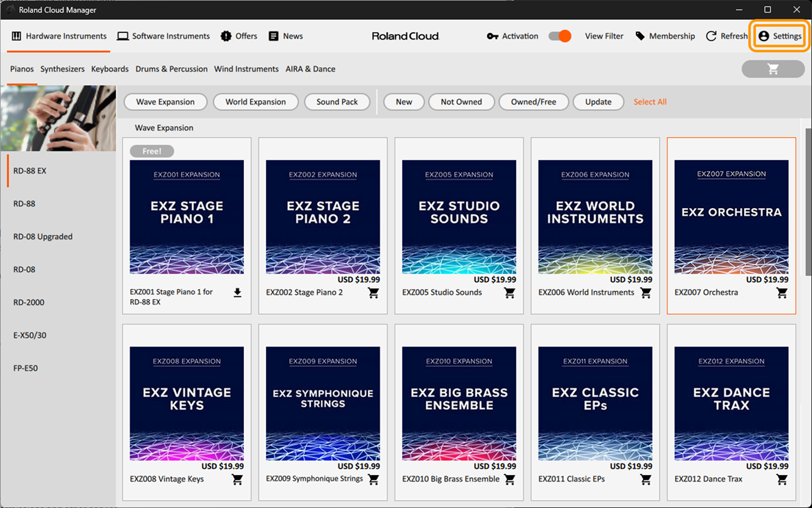
Task: Refresh the product list
Action: (726, 36)
